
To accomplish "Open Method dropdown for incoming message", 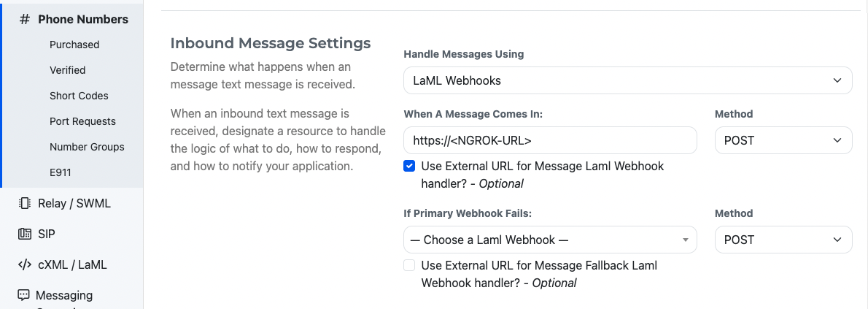I will click(x=783, y=140).
